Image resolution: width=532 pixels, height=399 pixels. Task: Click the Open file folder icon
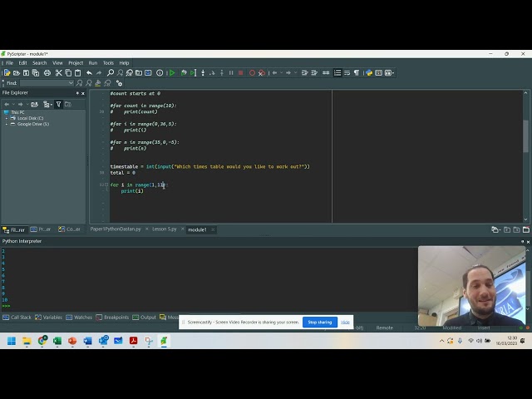click(17, 72)
